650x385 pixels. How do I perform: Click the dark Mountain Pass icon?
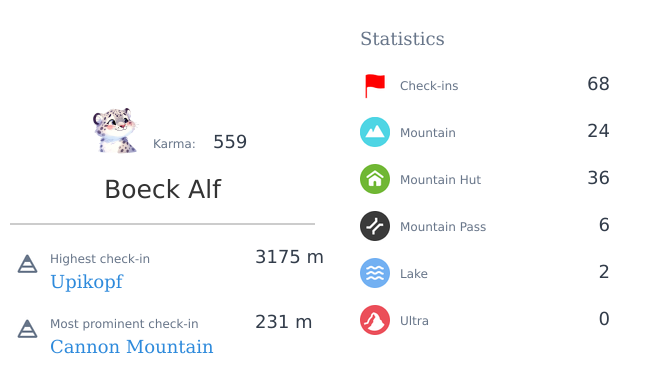(x=375, y=226)
